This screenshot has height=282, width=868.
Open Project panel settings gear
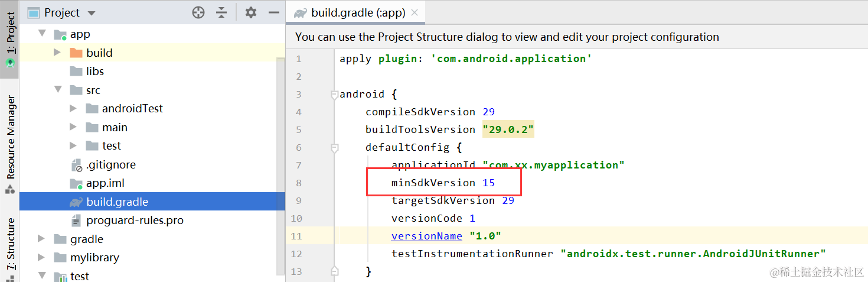[x=251, y=12]
